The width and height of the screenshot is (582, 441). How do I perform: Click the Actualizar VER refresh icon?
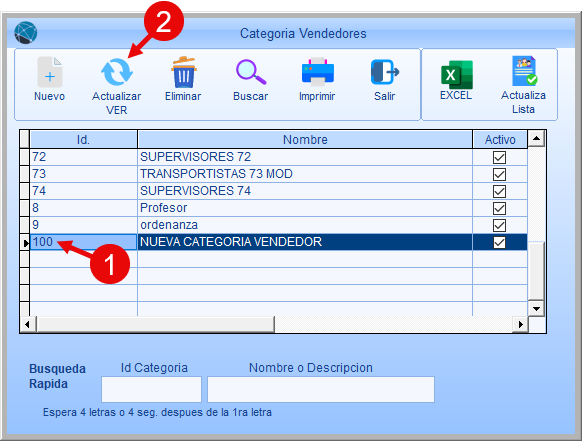pyautogui.click(x=117, y=72)
